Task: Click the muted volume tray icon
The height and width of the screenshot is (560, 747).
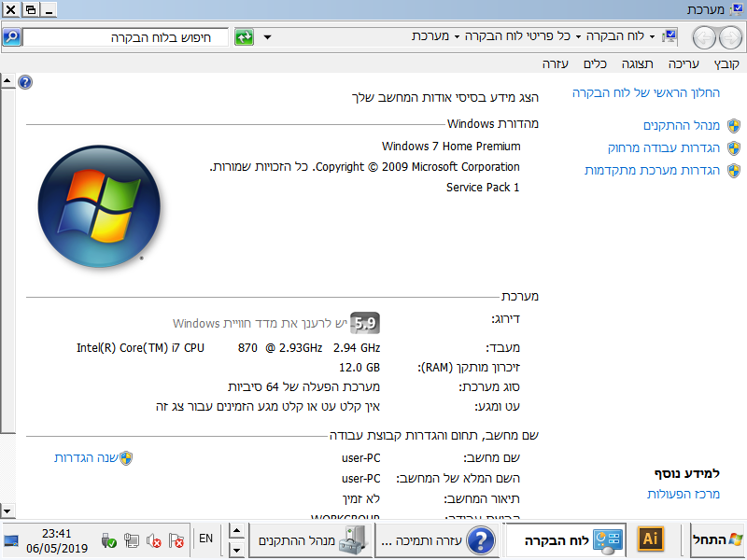Action: pyautogui.click(x=153, y=540)
